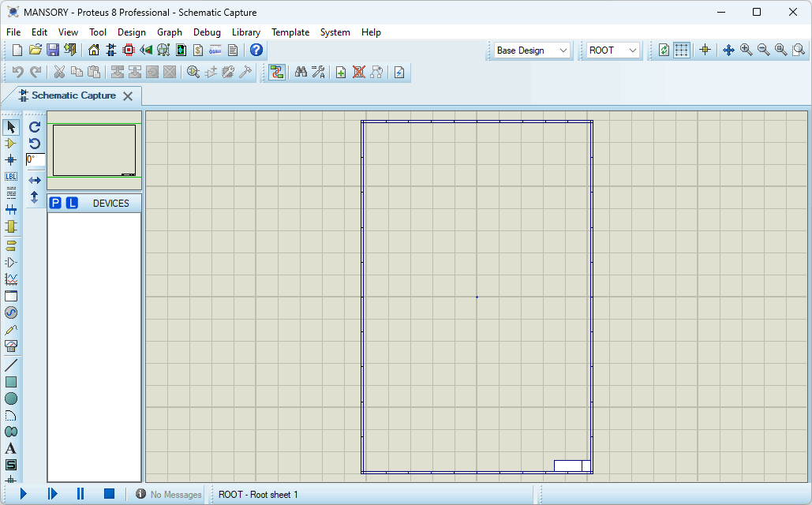The image size is (812, 505).
Task: Open the Library menu
Action: (x=245, y=32)
